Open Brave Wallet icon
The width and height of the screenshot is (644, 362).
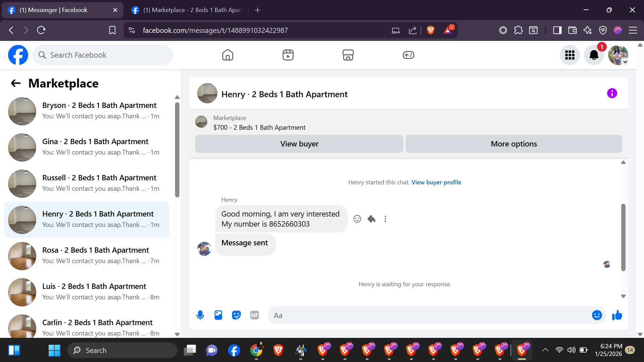572,30
